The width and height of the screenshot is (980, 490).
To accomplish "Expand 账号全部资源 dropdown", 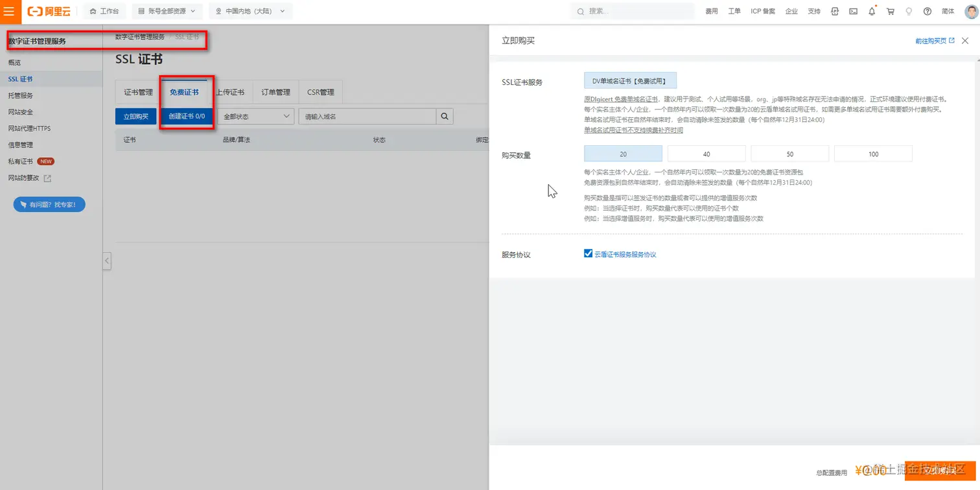I will [167, 11].
